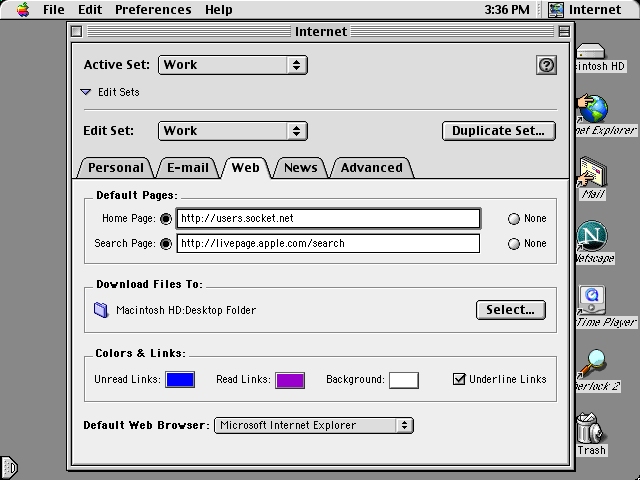640x480 pixels.
Task: Select None for Home Page
Action: click(x=513, y=219)
